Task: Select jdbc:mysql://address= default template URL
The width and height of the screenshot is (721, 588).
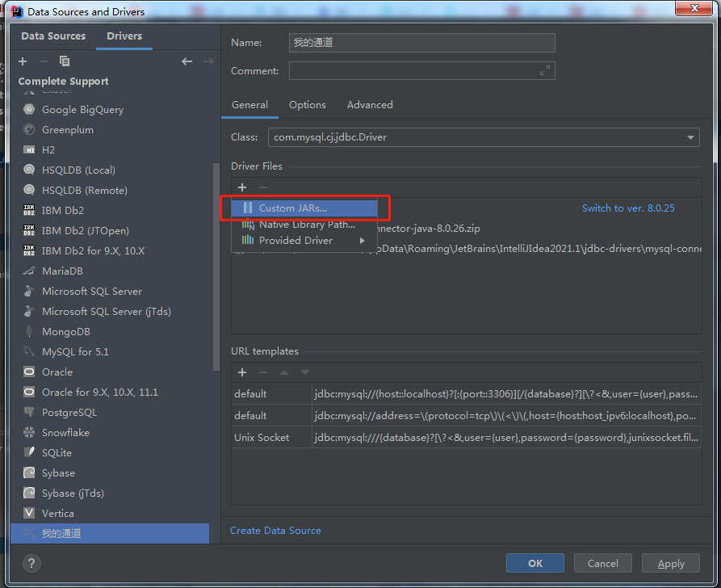Action: 505,416
